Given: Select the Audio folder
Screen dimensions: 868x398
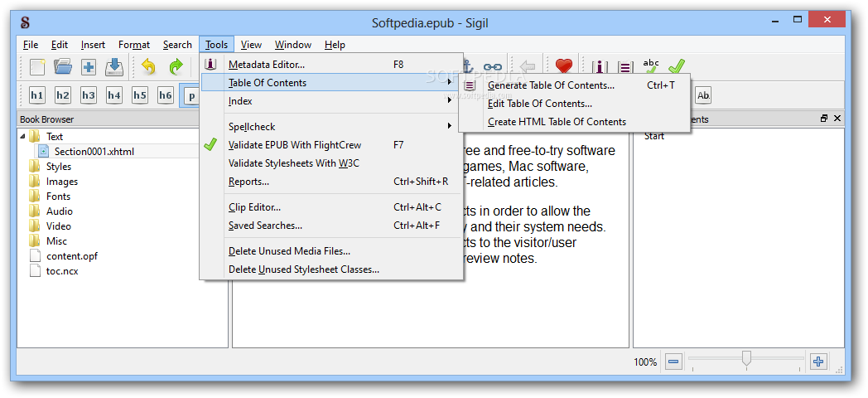Looking at the screenshot, I should (60, 211).
